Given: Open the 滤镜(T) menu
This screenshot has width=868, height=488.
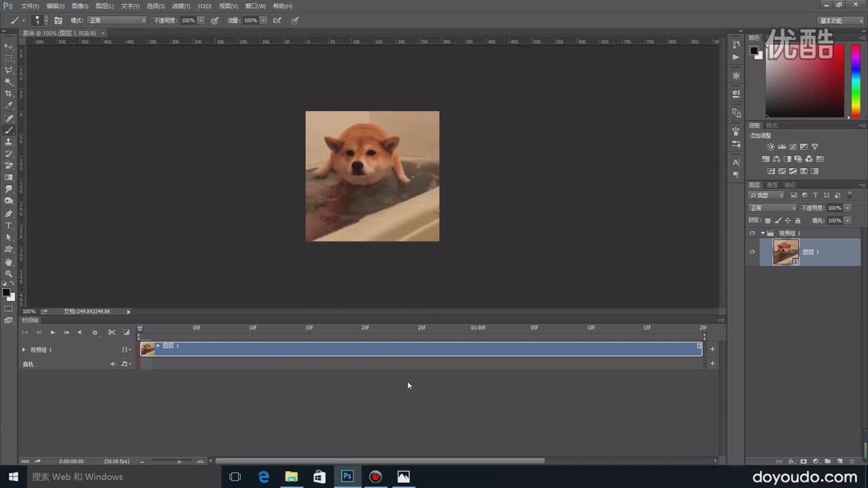Looking at the screenshot, I should 181,6.
